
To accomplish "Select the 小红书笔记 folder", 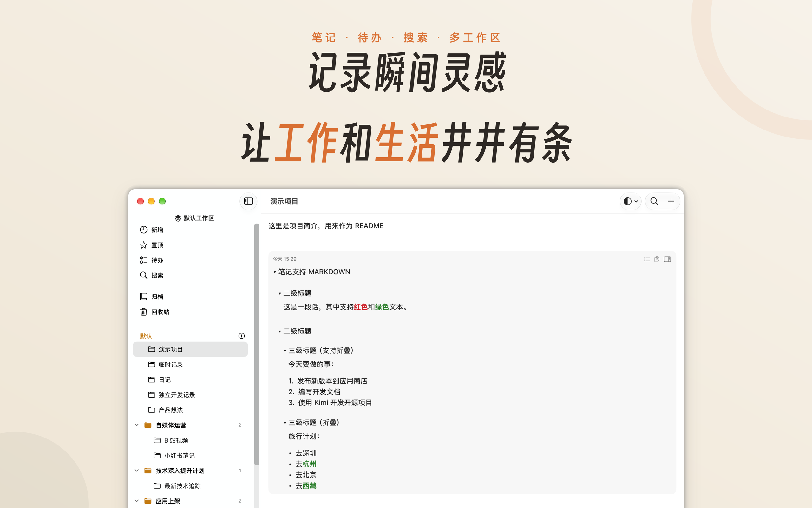I will (190, 456).
